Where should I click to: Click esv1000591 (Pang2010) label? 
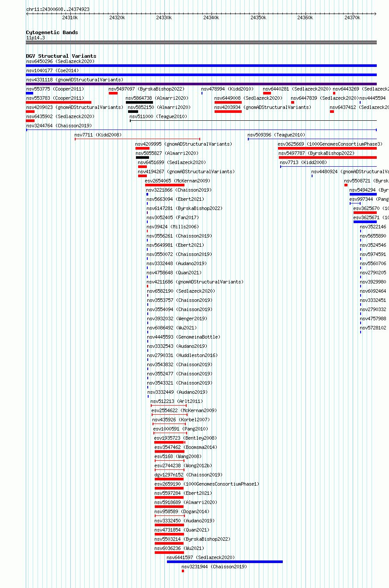click(x=181, y=429)
